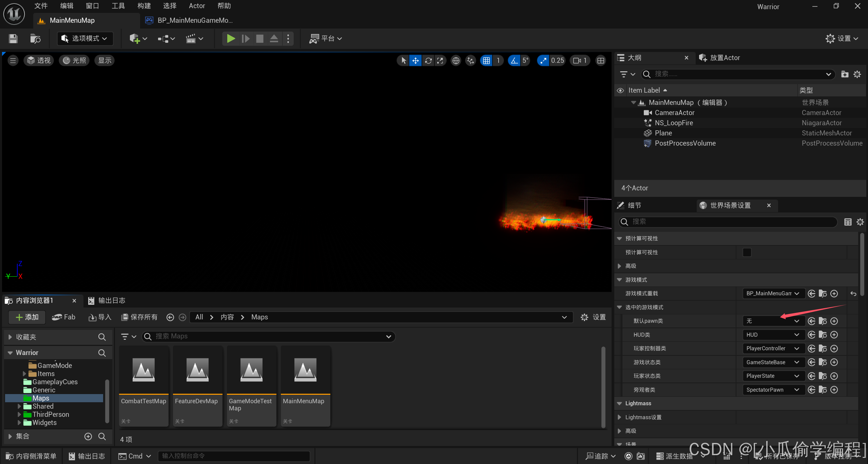The image size is (868, 464).
Task: Select the rotate gizmo tool
Action: click(x=428, y=60)
